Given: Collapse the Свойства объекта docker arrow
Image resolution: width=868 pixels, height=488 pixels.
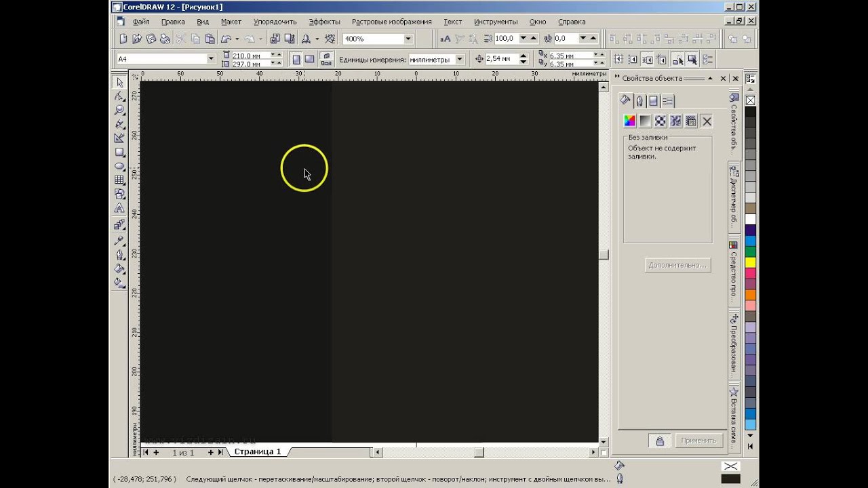Looking at the screenshot, I should 711,79.
